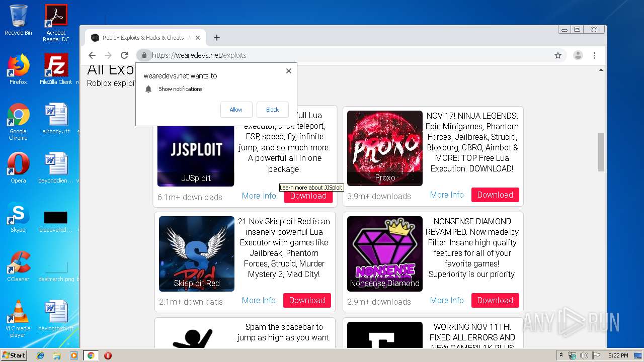
Task: Download JJSploit
Action: point(308,196)
